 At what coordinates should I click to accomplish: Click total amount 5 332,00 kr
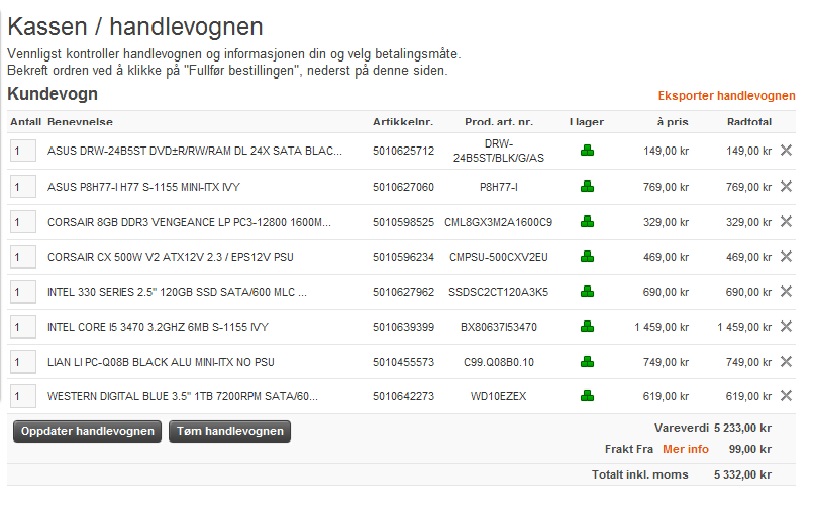click(743, 474)
